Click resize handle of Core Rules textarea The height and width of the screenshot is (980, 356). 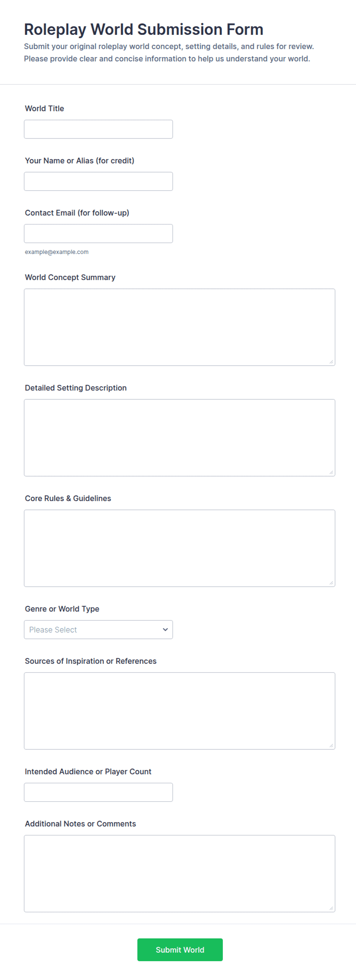(x=331, y=583)
